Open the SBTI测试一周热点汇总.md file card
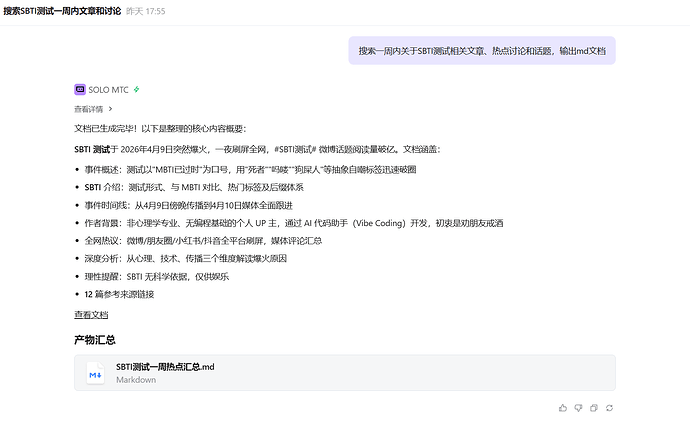The image size is (690, 425). click(x=344, y=373)
